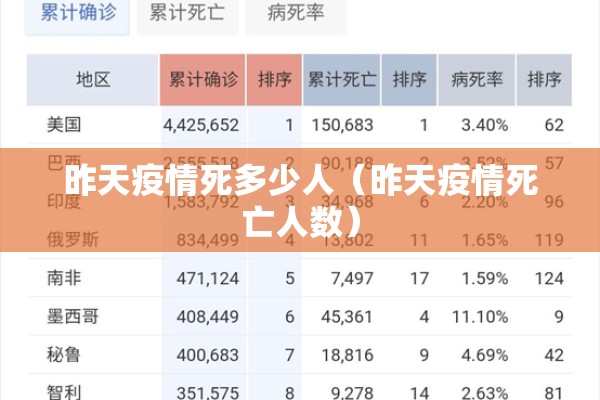Sort by 累计确诊 column header
The width and height of the screenshot is (600, 400).
[202, 80]
